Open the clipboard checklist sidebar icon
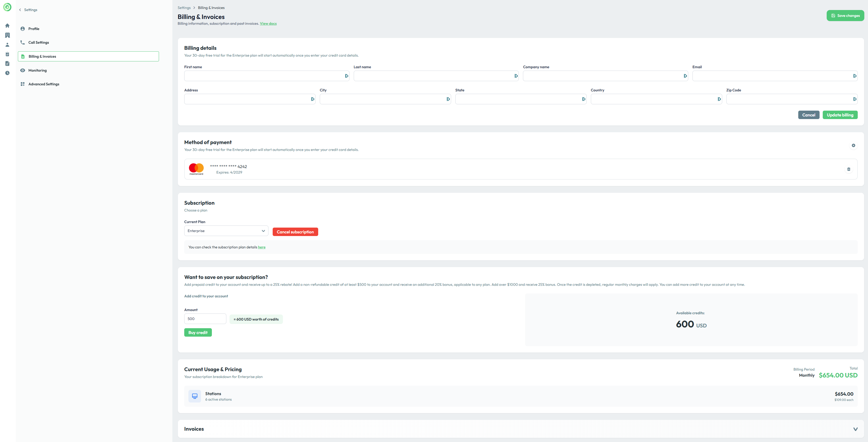Viewport: 868px width, 442px height. point(7,54)
